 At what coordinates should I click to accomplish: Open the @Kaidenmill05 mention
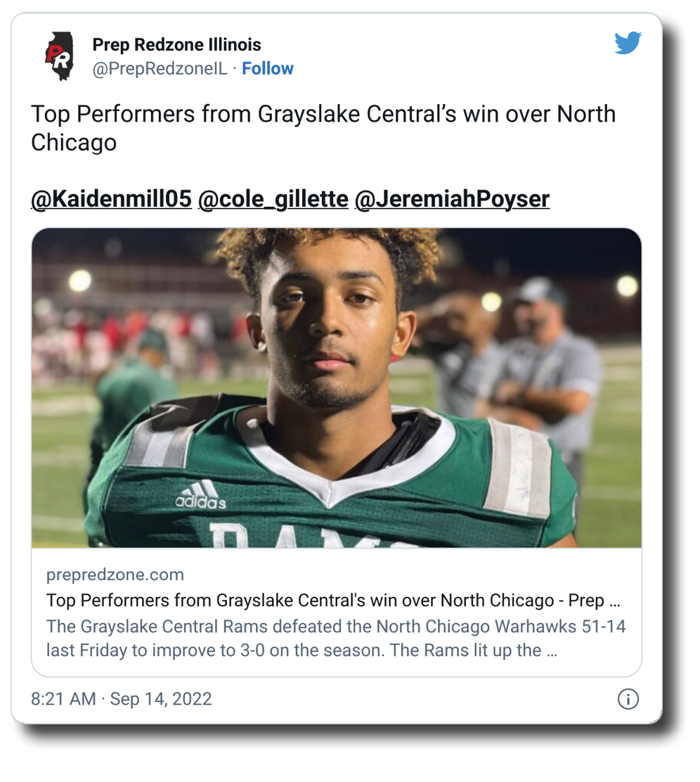point(111,199)
